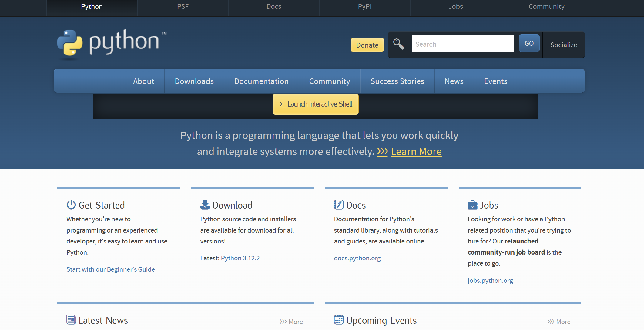
Task: Open the Beginner's Guide link
Action: tap(111, 269)
